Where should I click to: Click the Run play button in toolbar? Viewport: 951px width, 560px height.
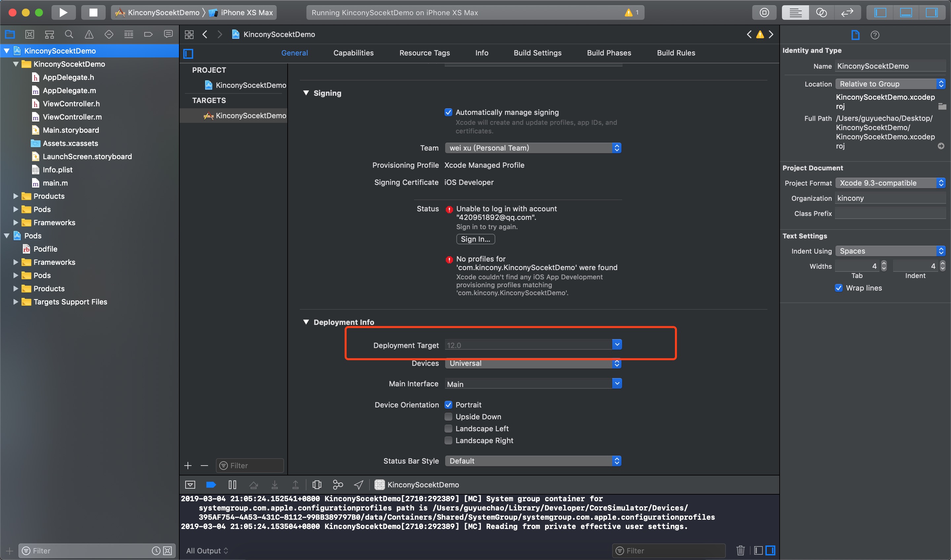pos(63,13)
